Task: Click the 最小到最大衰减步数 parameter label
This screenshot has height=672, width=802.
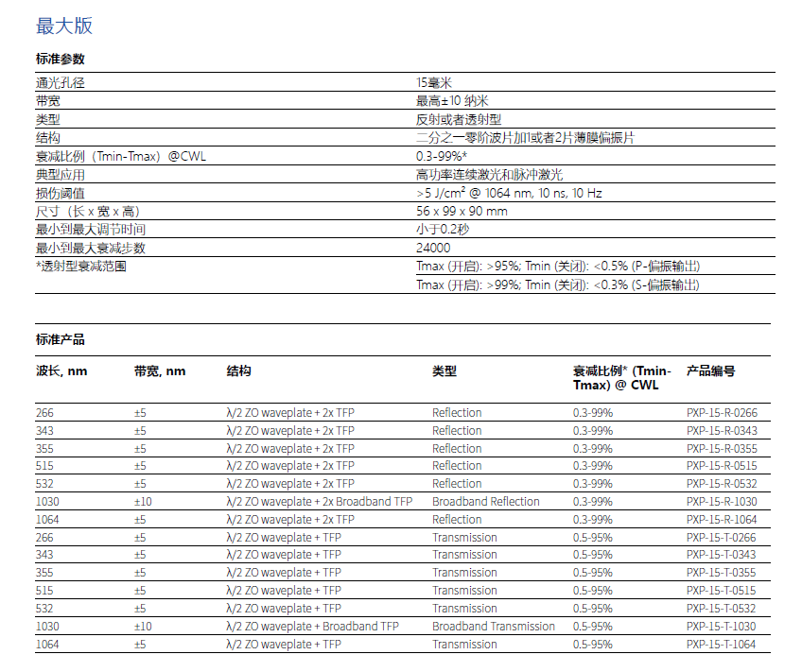Action: [x=91, y=248]
